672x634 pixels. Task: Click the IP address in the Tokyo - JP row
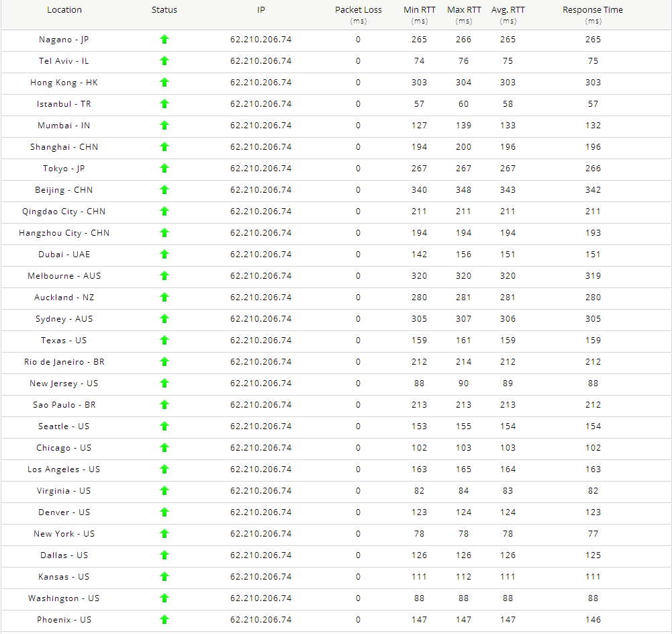click(261, 169)
